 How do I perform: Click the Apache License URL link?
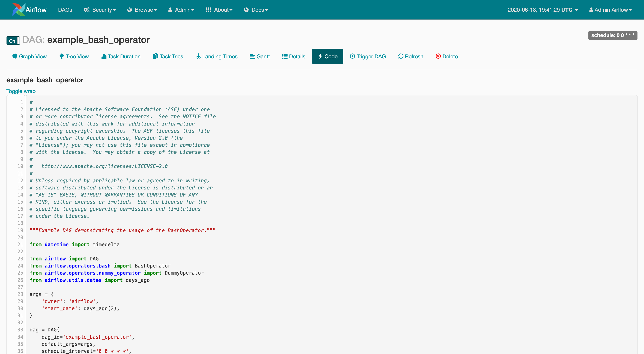[103, 166]
